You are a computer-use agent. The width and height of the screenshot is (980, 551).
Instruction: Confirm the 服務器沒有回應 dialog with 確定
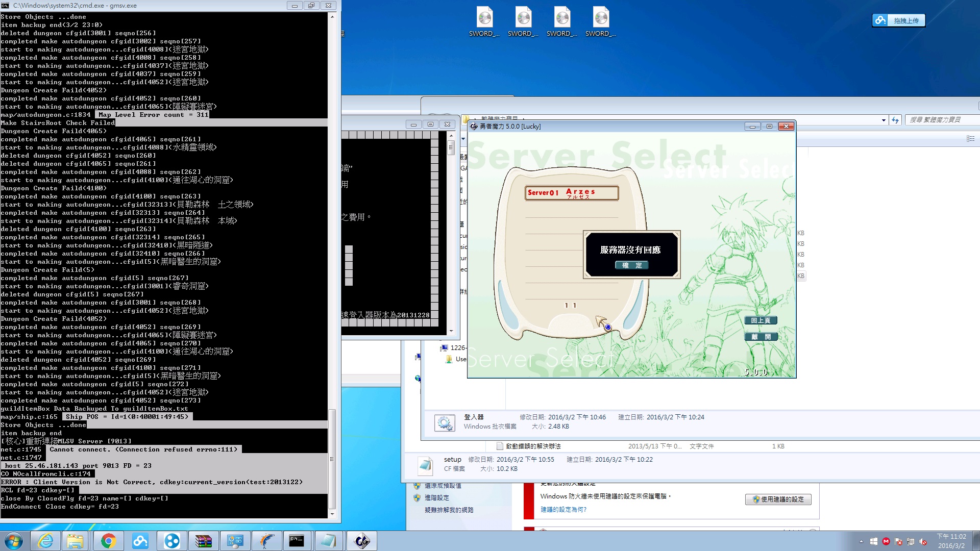click(x=631, y=265)
